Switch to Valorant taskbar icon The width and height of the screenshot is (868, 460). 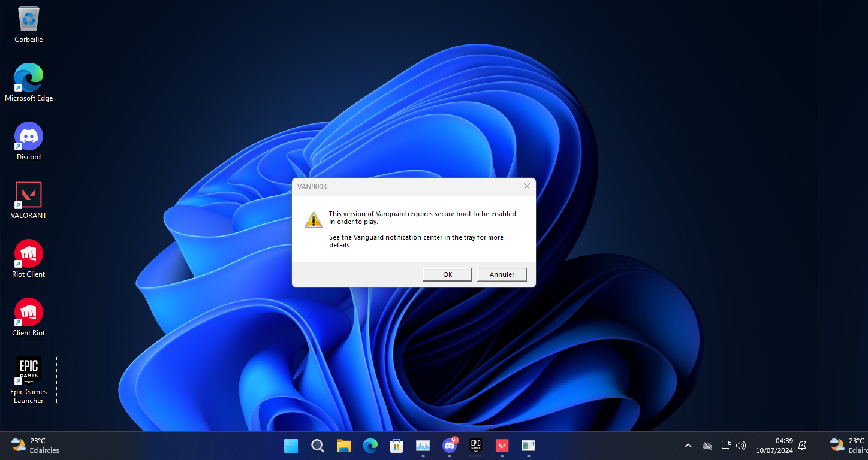[x=502, y=446]
